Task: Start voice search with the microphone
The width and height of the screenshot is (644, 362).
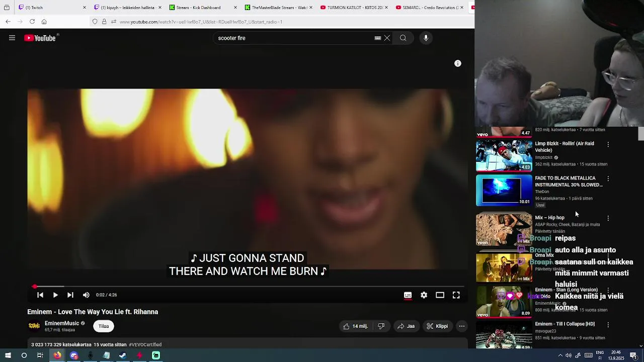Action: [426, 38]
